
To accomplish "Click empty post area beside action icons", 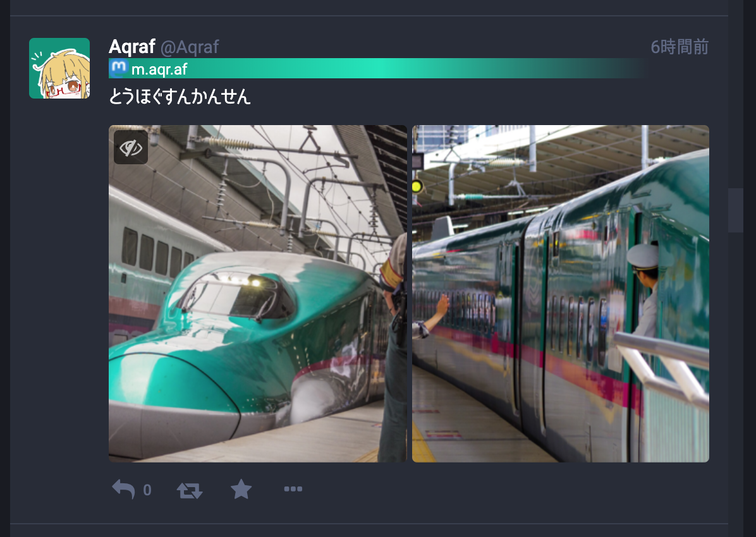I will click(506, 490).
